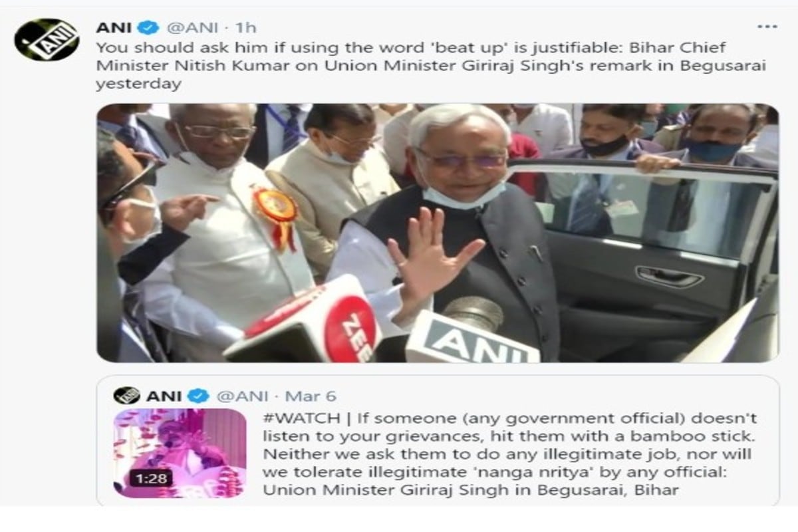Viewport: 798px width, 532px height.
Task: Open the large photo of the minister speaking
Action: click(x=438, y=233)
